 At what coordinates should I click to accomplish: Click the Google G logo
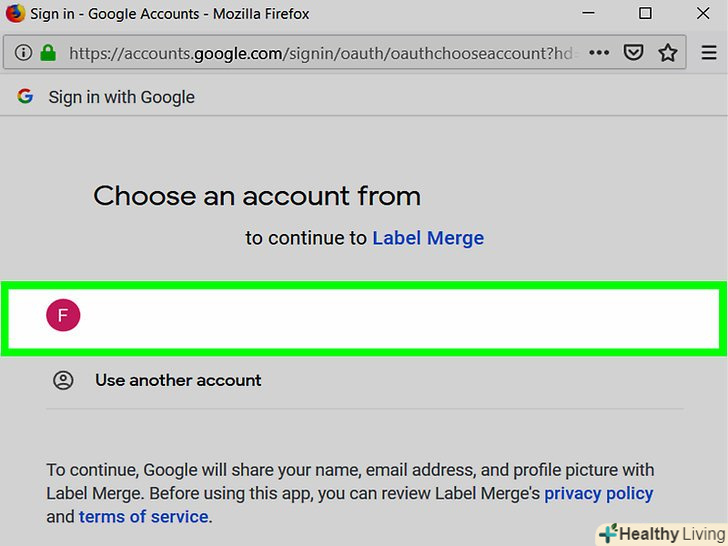(26, 97)
